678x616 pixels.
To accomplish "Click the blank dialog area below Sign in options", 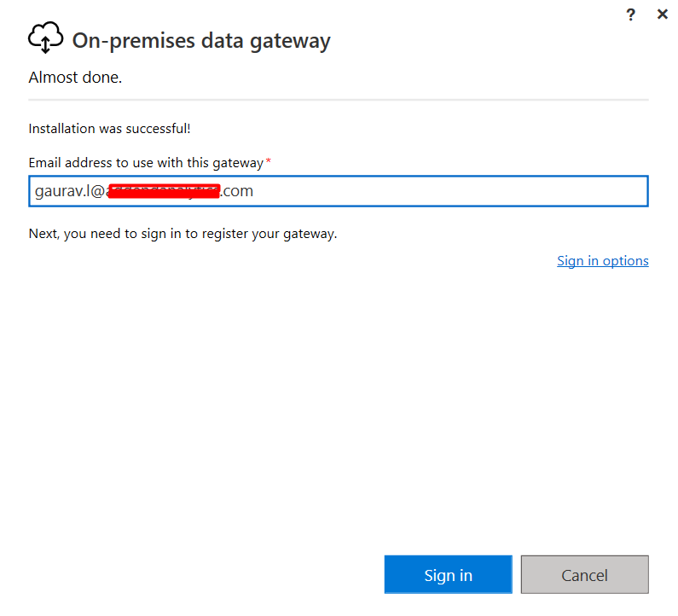I will point(338,407).
